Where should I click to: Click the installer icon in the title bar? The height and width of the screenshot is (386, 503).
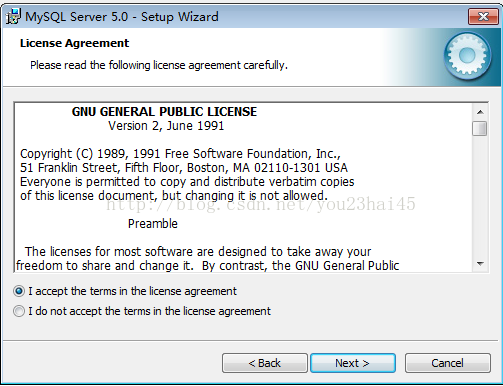pos(13,17)
